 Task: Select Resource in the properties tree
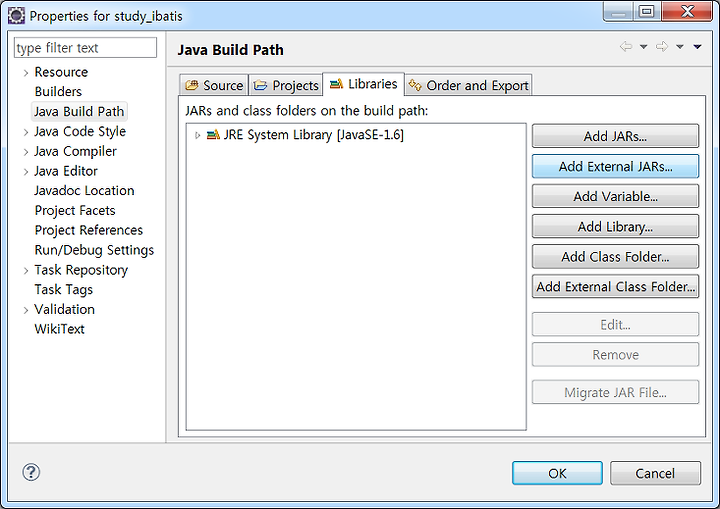point(61,72)
